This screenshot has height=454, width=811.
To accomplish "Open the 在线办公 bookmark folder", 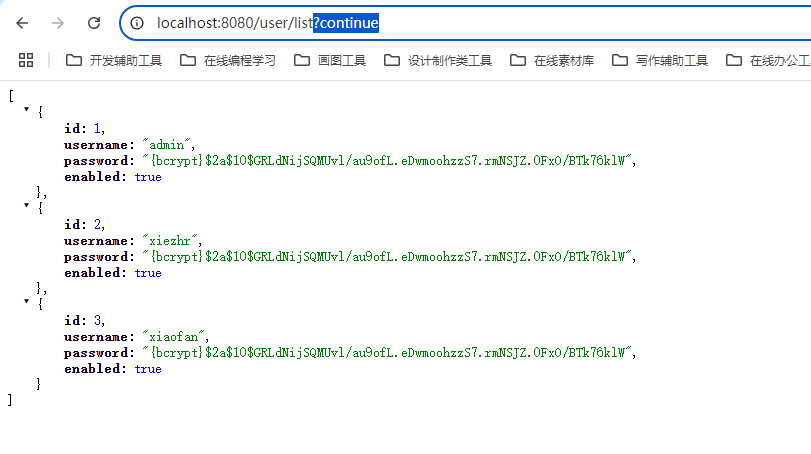I will (768, 60).
